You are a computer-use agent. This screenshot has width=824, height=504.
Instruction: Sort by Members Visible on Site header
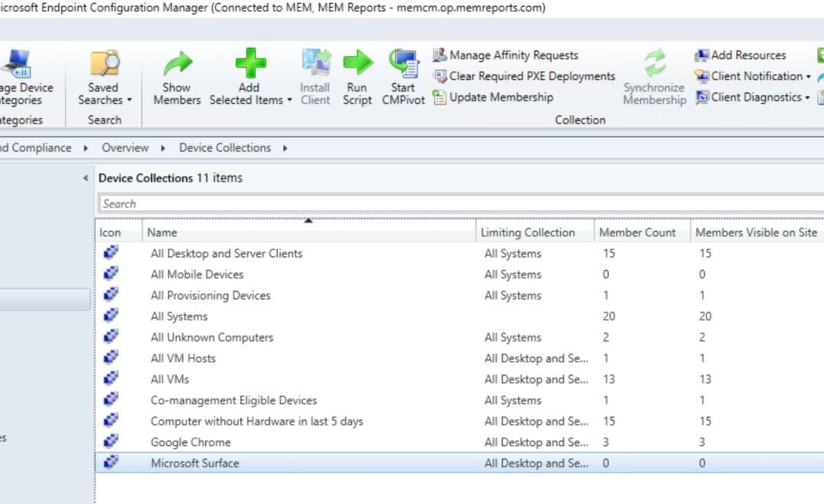pos(757,232)
